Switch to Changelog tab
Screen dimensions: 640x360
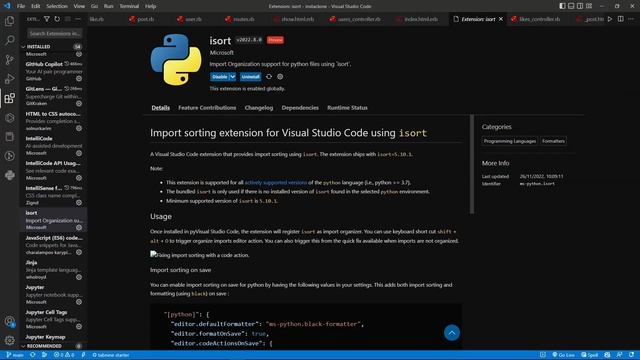[259, 108]
